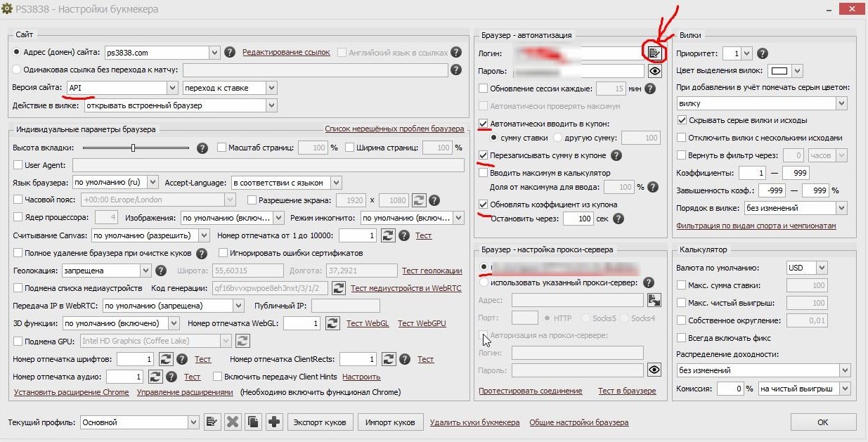Screen dimensions: 868x442
Task: Toggle Перезаписывать сумму в купоне checkbox
Action: (x=483, y=155)
